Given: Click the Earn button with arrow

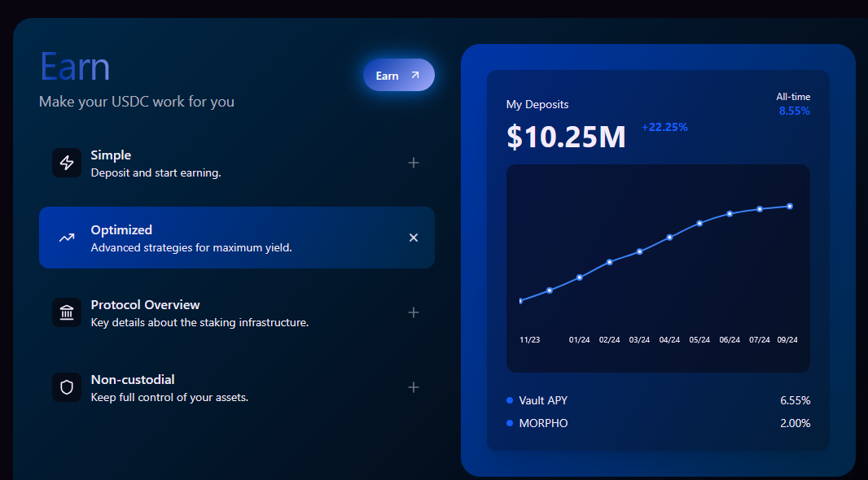Looking at the screenshot, I should tap(398, 75).
